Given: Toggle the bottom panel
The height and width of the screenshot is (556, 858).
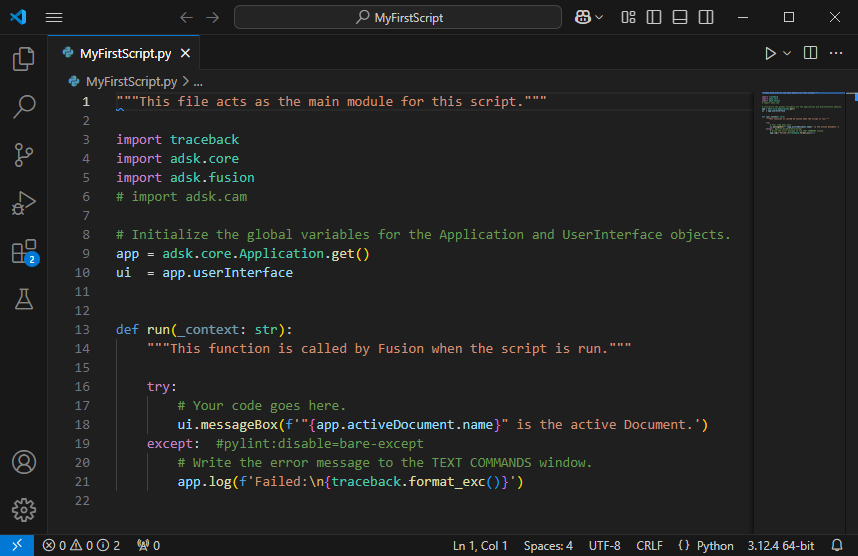Looking at the screenshot, I should pos(680,18).
